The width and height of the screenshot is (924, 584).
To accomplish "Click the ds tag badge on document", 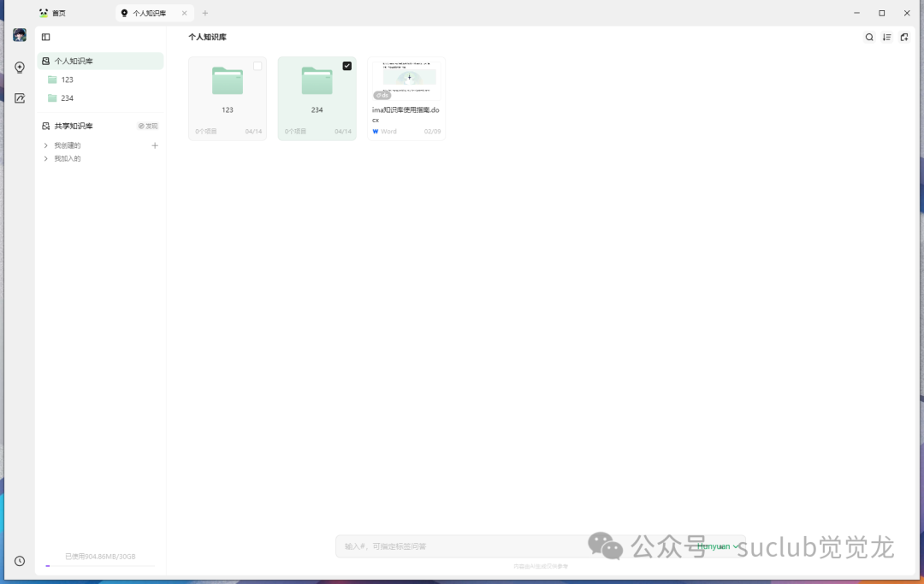I will click(382, 95).
